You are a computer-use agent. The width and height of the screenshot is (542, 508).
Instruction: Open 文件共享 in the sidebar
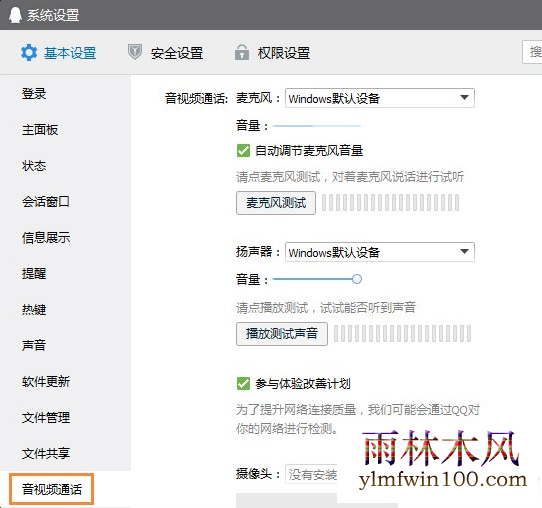(46, 453)
